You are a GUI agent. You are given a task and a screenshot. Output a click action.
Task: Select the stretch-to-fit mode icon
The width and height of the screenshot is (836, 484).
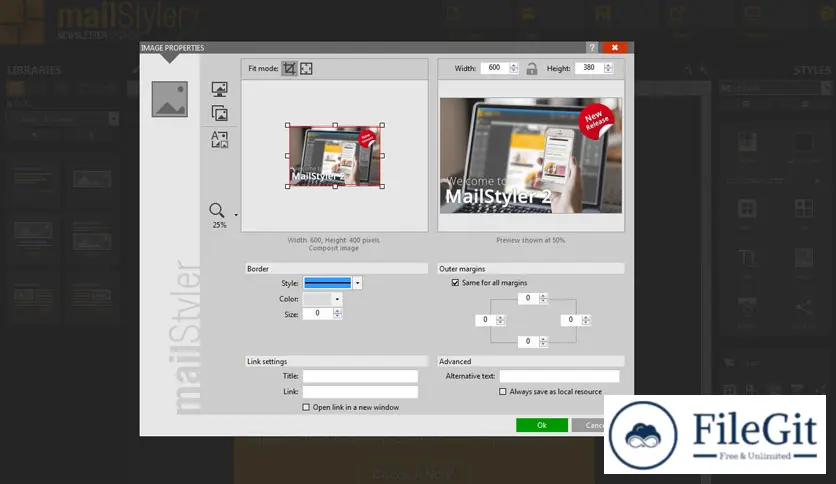(x=306, y=68)
